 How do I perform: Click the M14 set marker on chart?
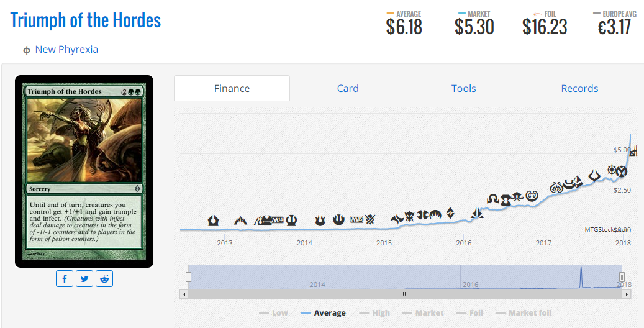[276, 220]
